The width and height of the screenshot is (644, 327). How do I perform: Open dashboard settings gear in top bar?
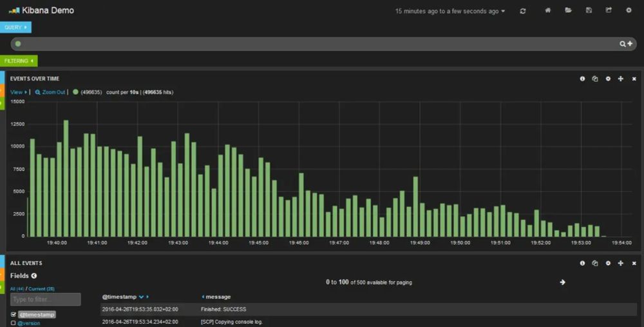click(x=629, y=10)
